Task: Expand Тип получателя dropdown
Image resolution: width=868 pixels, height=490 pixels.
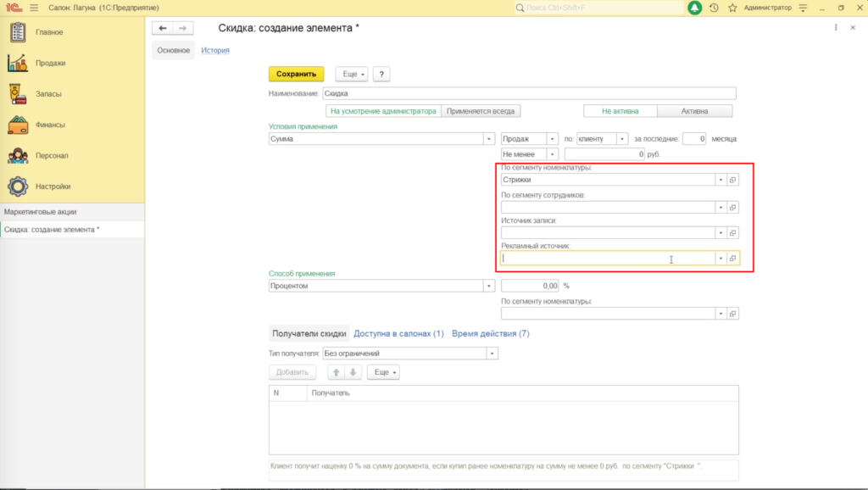Action: tap(492, 354)
